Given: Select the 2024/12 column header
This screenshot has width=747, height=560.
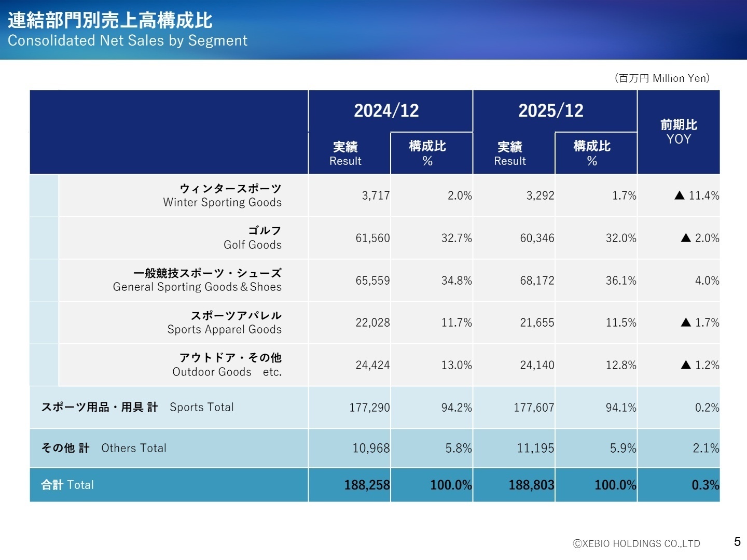Looking at the screenshot, I should coord(390,110).
